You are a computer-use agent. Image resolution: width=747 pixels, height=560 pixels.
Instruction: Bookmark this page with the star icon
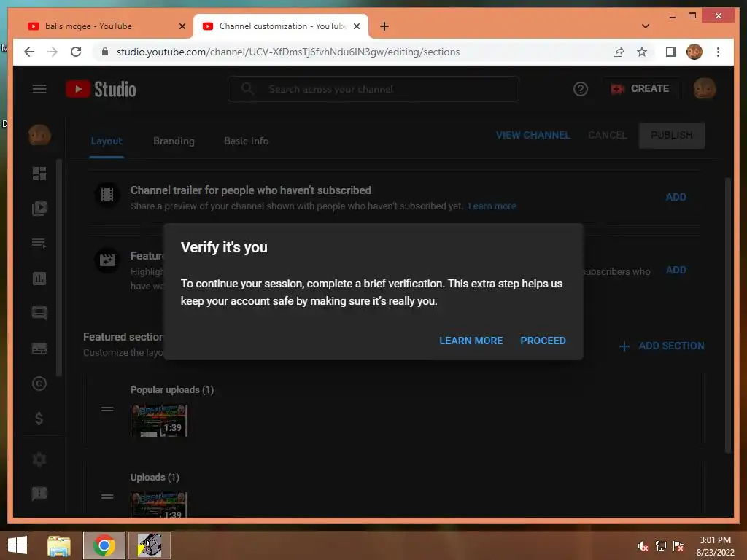point(642,52)
